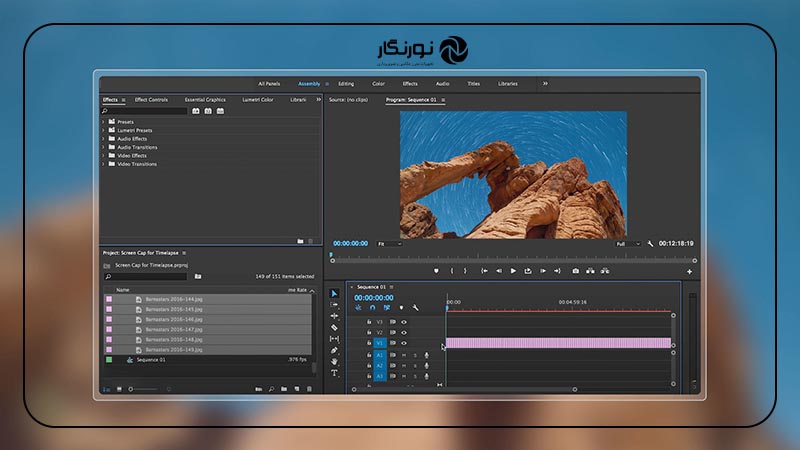Toggle V3 track output eye
Image resolution: width=800 pixels, height=450 pixels.
click(x=404, y=322)
